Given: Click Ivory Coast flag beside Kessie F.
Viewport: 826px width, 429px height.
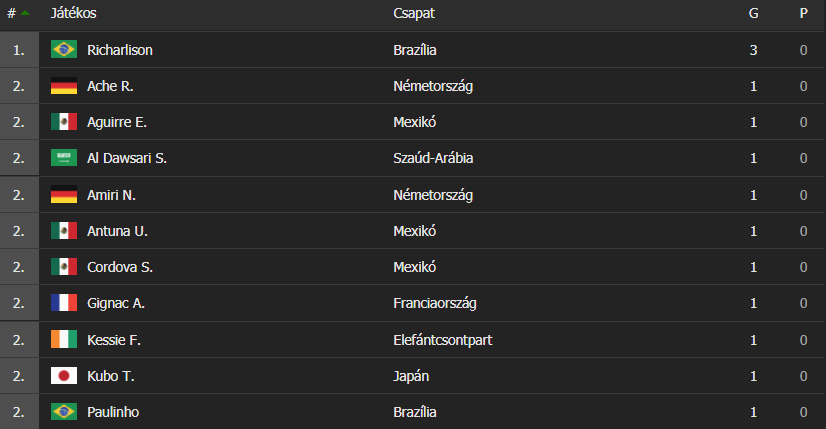Looking at the screenshot, I should point(64,339).
